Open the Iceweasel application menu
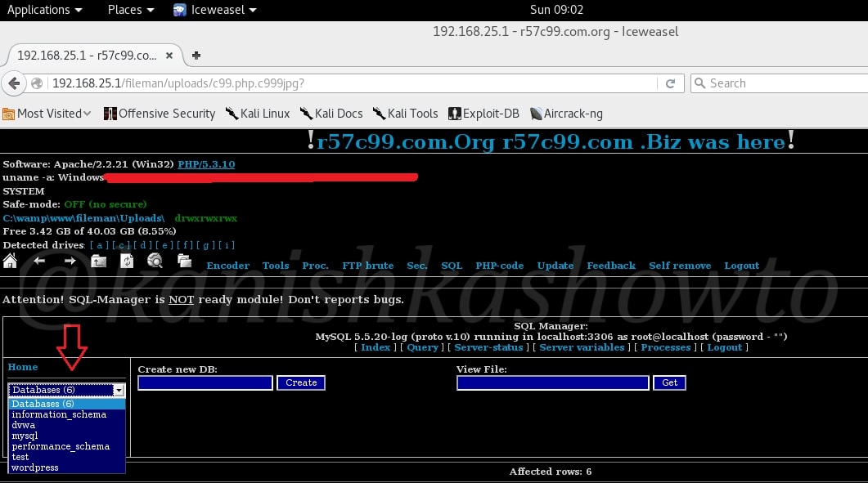Screen dimensions: 868x483 pyautogui.click(x=215, y=10)
